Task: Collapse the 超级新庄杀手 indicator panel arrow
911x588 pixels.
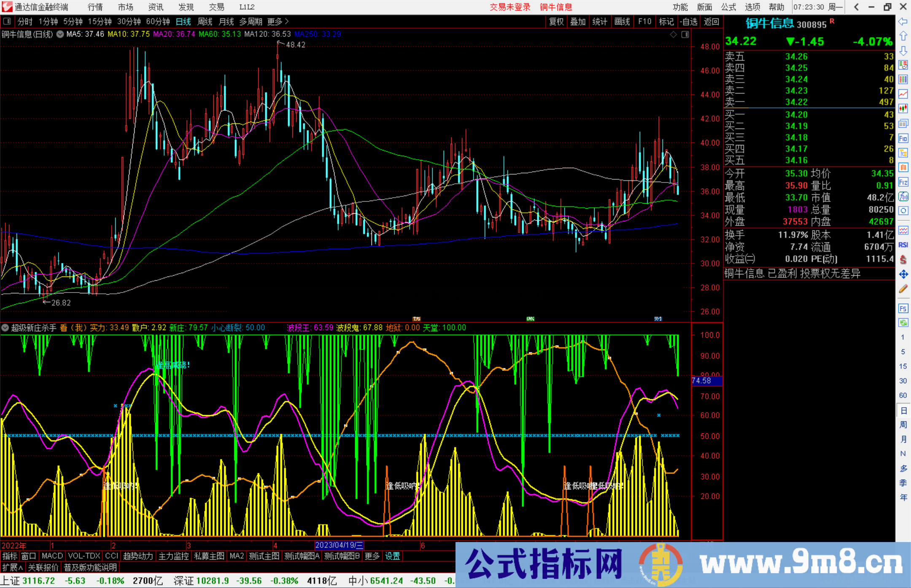Action: pyautogui.click(x=5, y=328)
